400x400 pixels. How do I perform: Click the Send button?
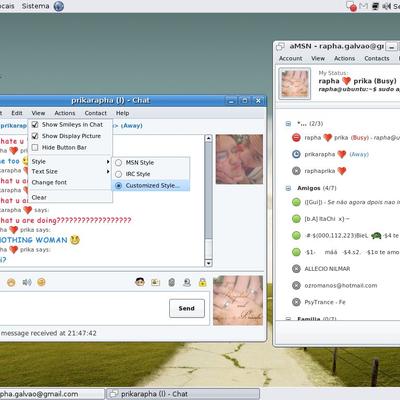[187, 308]
